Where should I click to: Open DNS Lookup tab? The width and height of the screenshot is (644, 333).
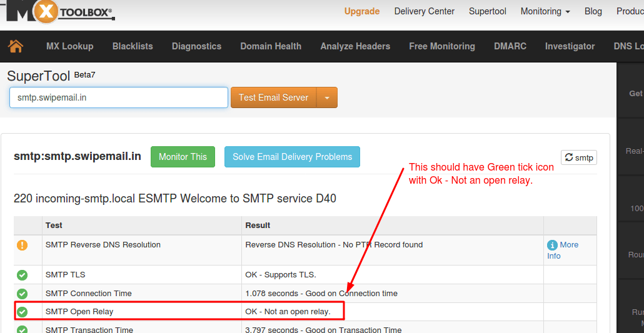click(x=628, y=46)
